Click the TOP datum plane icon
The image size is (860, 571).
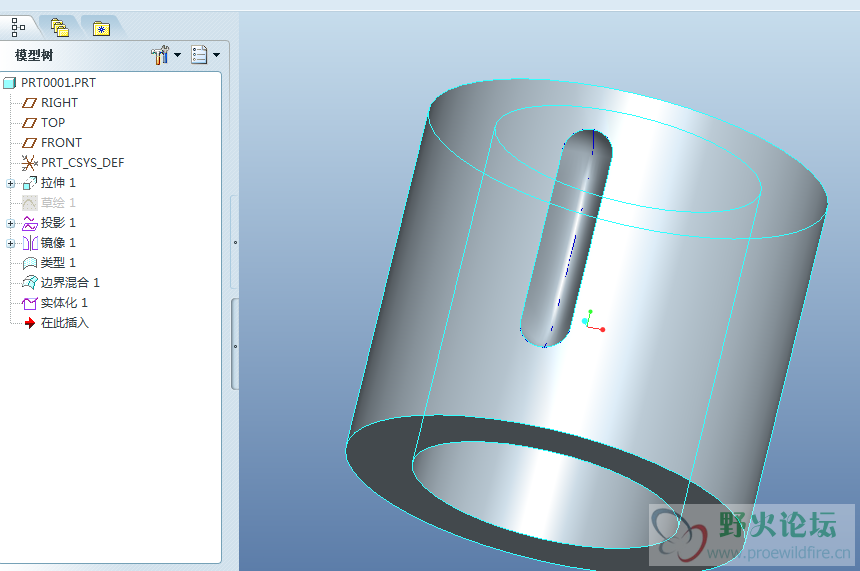click(x=30, y=123)
